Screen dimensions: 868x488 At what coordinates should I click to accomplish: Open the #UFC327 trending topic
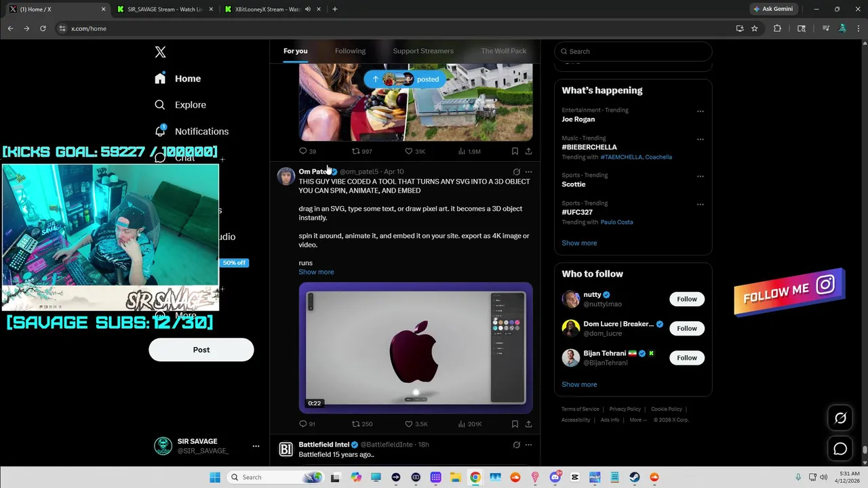pyautogui.click(x=577, y=212)
